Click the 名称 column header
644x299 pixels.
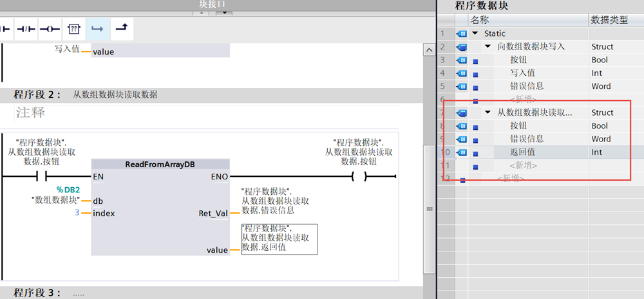coord(480,20)
